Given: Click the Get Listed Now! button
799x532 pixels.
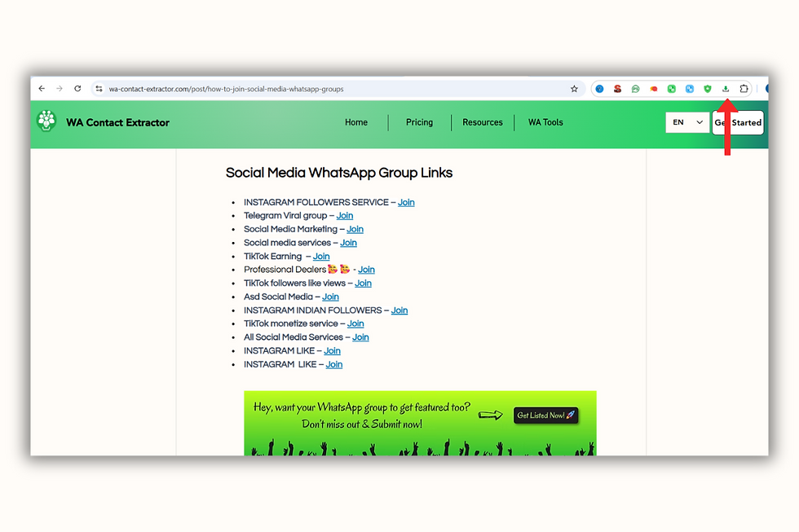Looking at the screenshot, I should (545, 415).
